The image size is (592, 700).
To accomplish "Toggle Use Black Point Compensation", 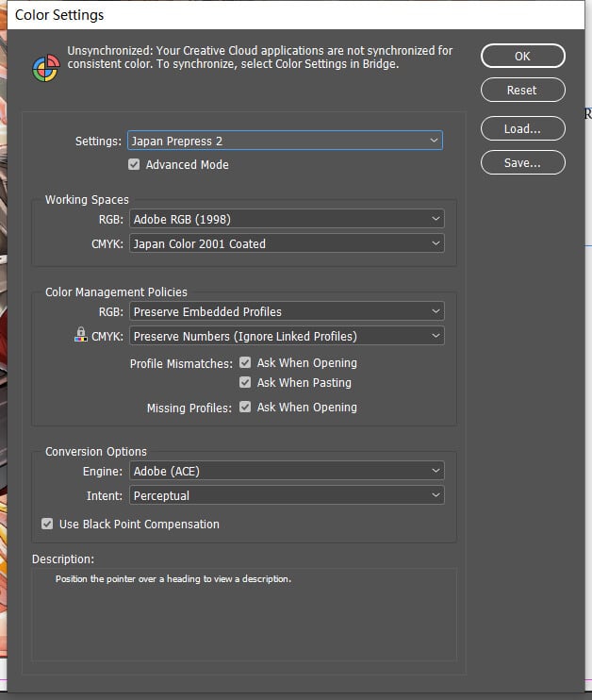I will tap(47, 524).
